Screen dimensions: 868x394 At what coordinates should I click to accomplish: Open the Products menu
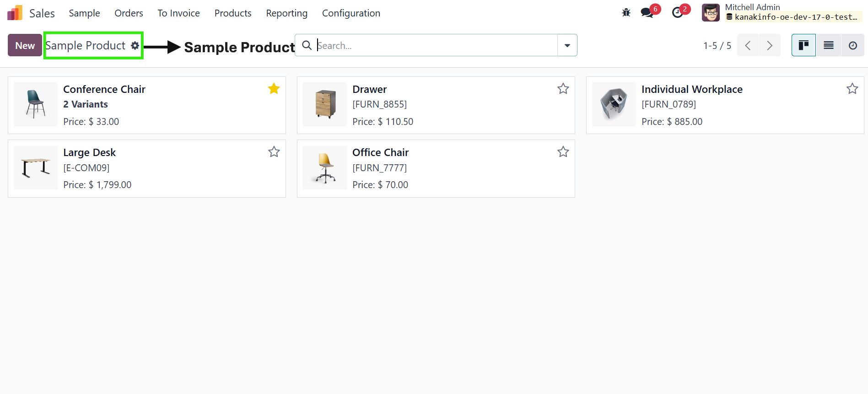pos(233,13)
